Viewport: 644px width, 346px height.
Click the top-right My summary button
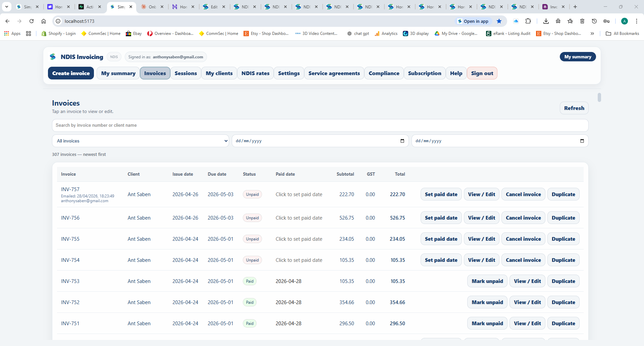point(578,57)
